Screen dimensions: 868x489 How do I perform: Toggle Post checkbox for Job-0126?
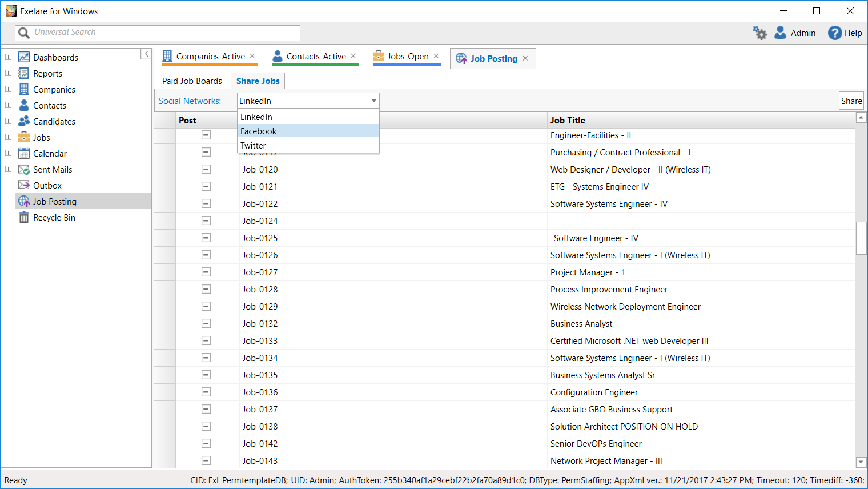pos(206,255)
